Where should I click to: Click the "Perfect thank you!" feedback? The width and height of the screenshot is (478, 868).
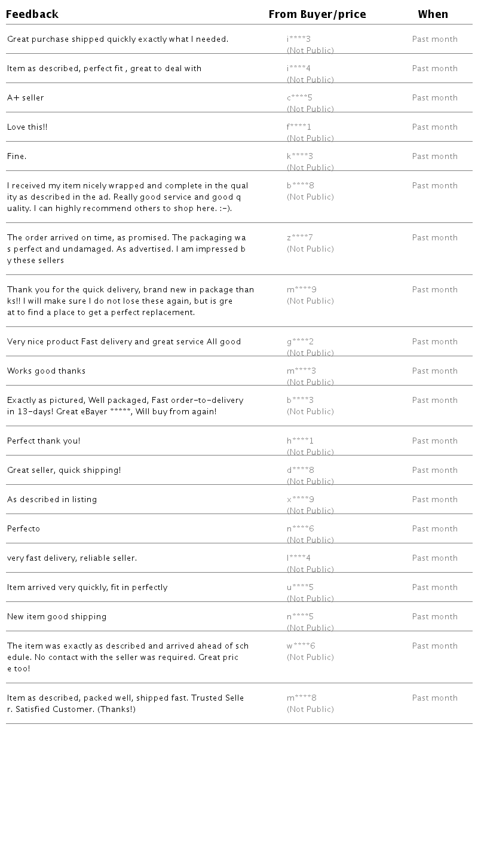point(44,441)
